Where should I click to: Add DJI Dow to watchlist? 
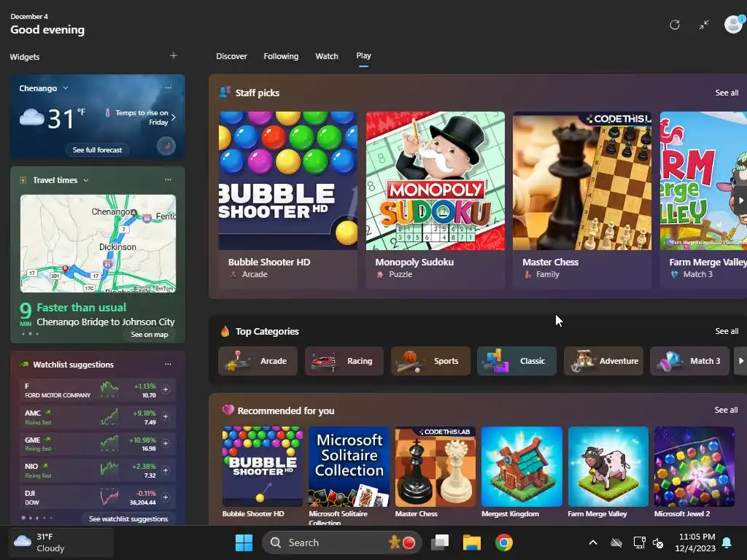click(x=166, y=497)
